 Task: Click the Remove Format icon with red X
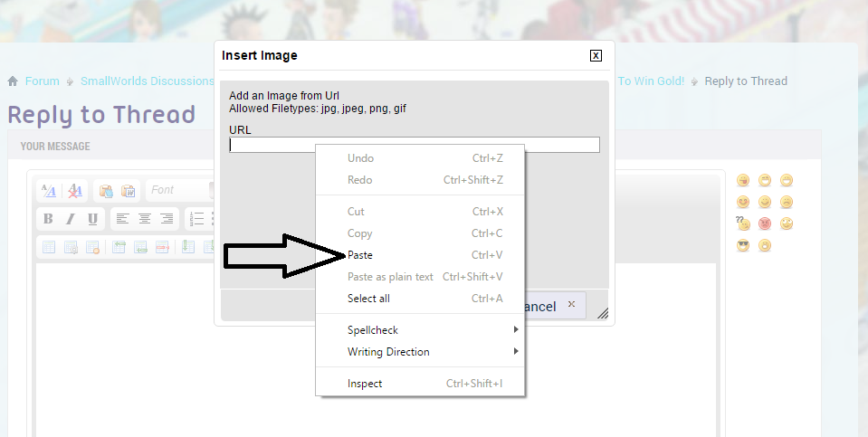(x=75, y=191)
